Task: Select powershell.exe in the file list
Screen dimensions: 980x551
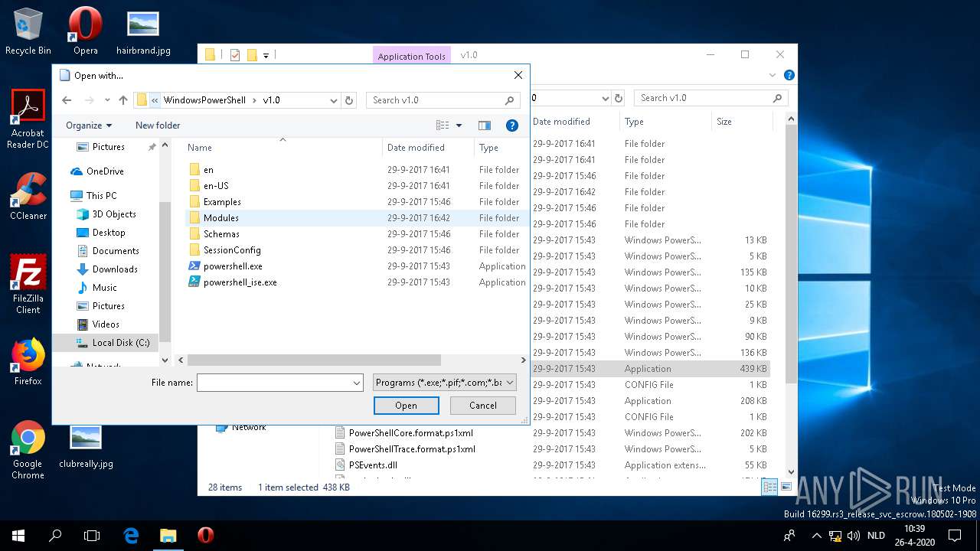Action: (233, 266)
